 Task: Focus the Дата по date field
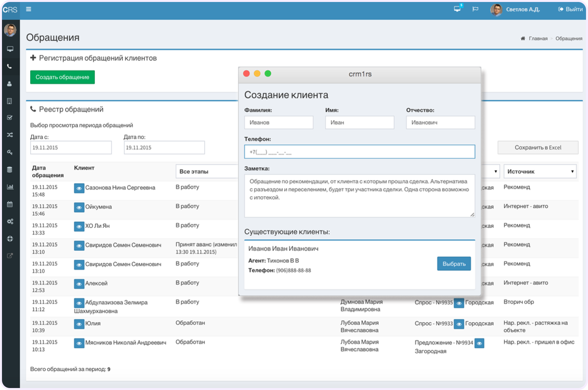click(x=164, y=148)
